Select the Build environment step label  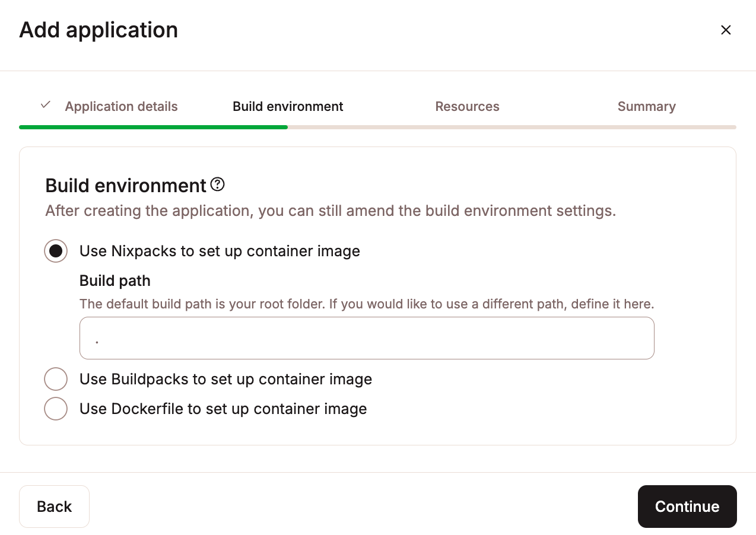pos(288,106)
